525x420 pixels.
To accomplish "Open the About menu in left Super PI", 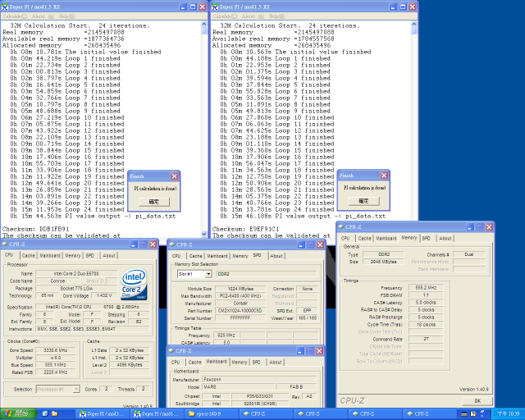I will [43, 16].
